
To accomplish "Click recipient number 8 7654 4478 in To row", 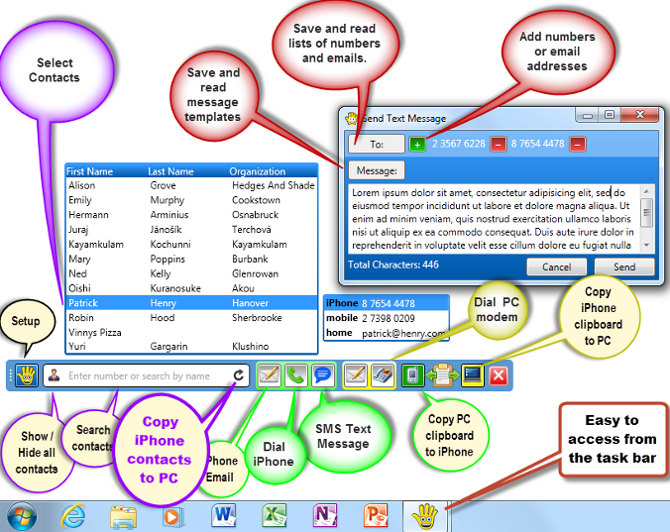I will 538,144.
